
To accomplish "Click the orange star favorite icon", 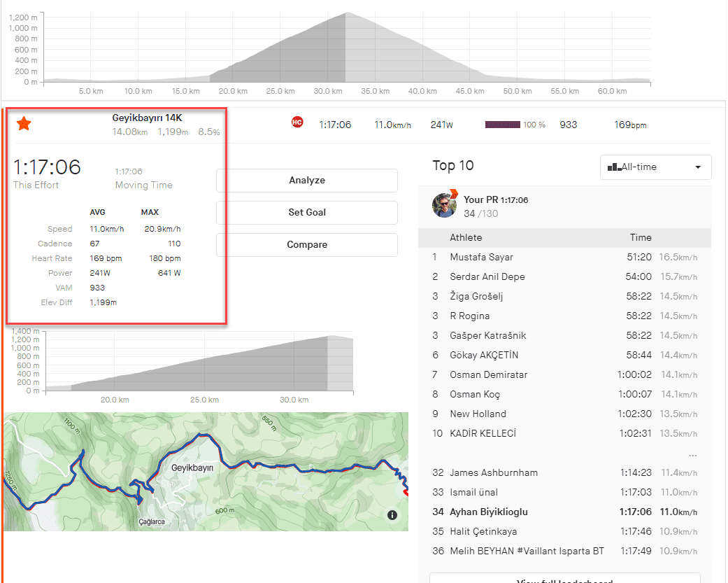I will tap(24, 124).
